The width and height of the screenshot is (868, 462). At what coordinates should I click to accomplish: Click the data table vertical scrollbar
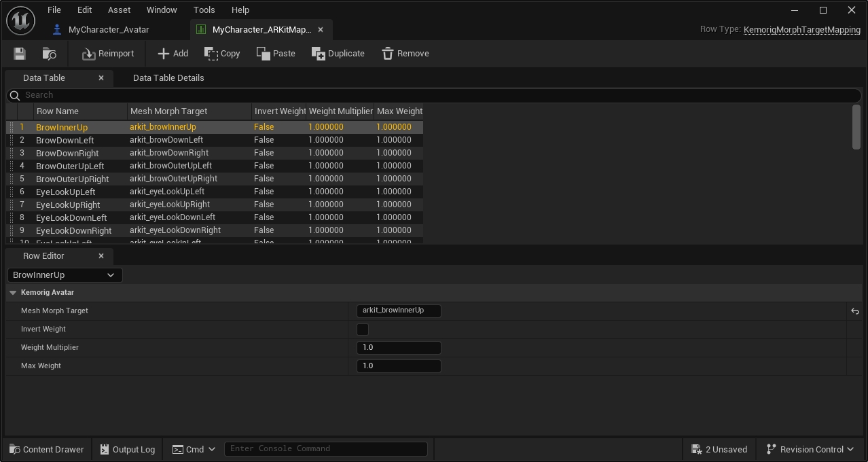[x=856, y=127]
